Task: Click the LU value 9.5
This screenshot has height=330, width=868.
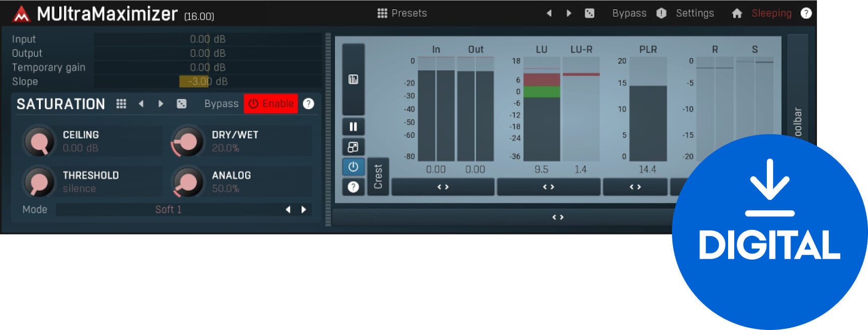Action: coord(541,169)
